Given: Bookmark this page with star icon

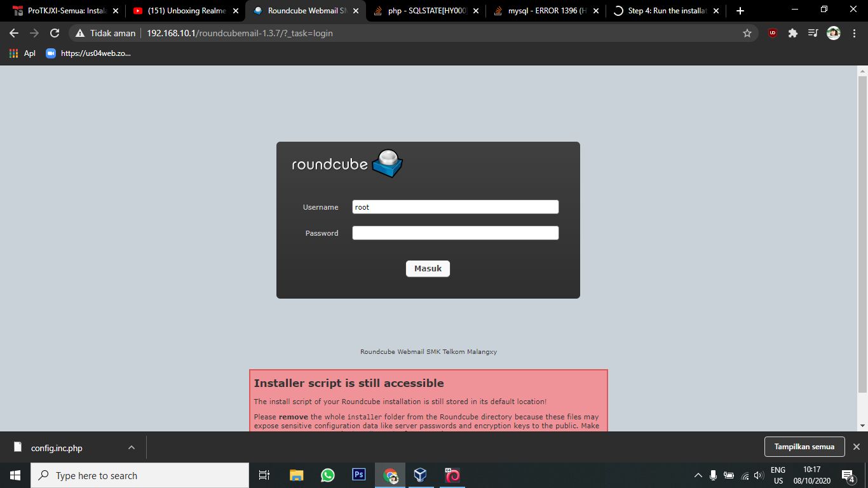Looking at the screenshot, I should (747, 33).
